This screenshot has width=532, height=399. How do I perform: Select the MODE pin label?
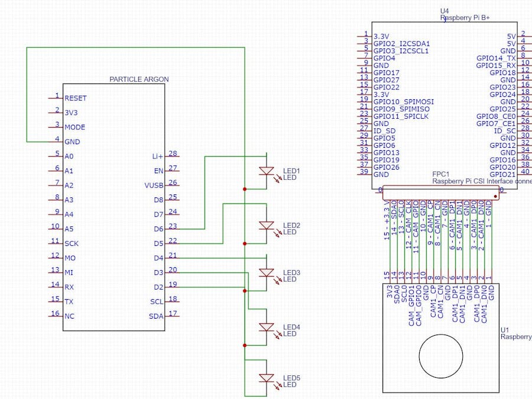[x=74, y=127]
